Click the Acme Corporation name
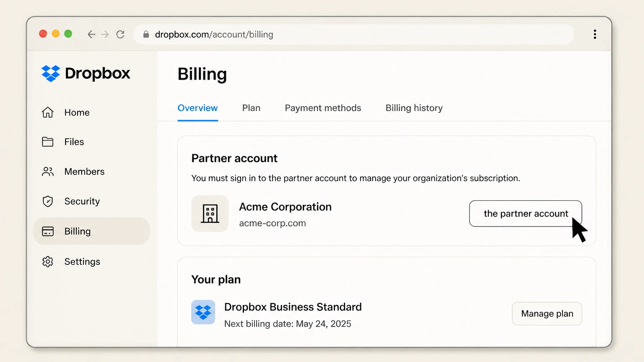 coord(285,207)
